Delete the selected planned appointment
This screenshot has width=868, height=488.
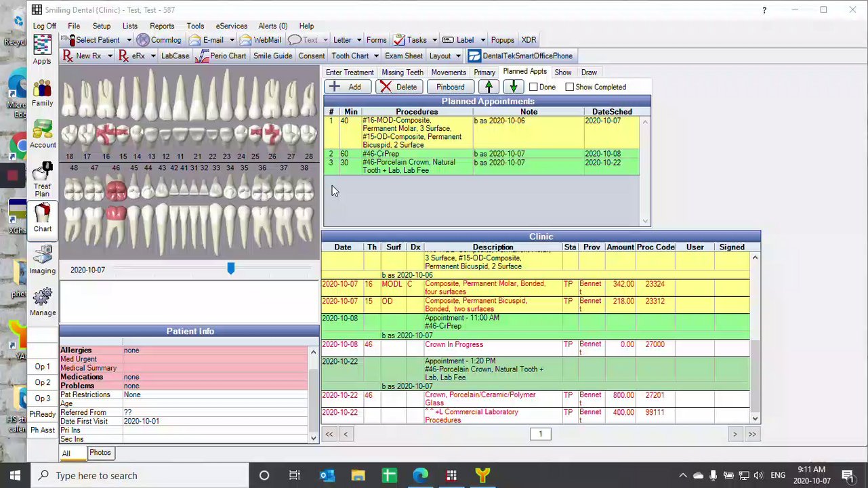398,87
